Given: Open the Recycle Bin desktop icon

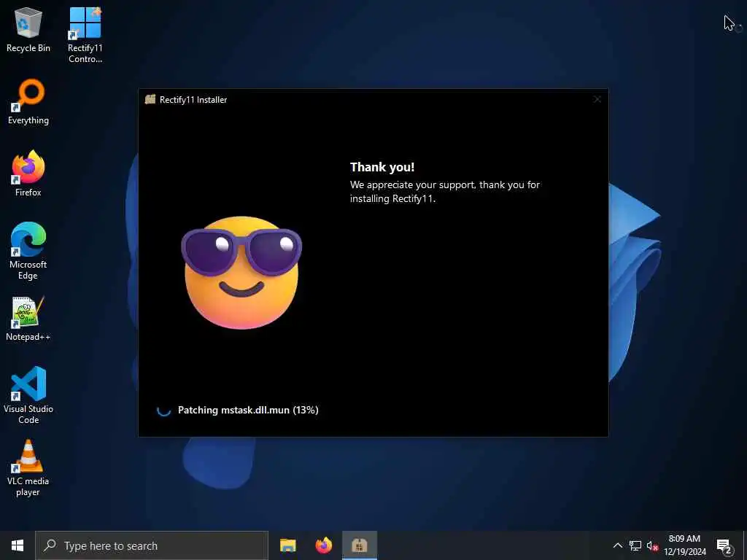Looking at the screenshot, I should pyautogui.click(x=28, y=30).
